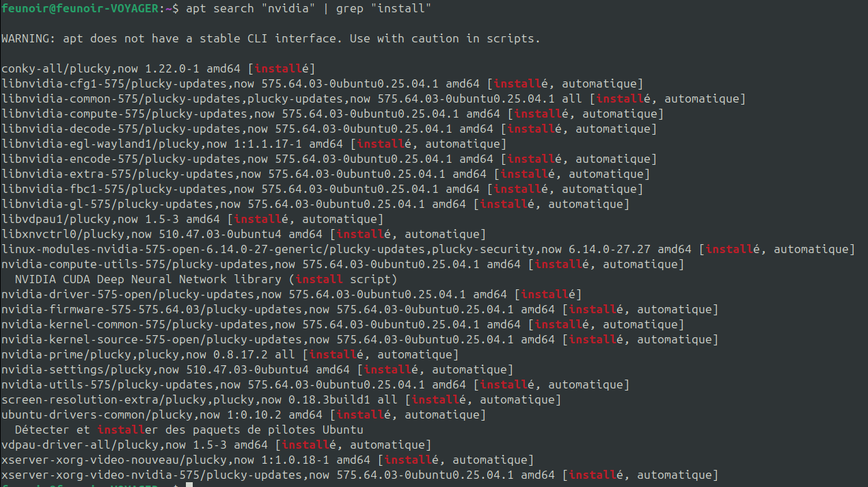Screen dimensions: 868x487
Task: Select the libnvidia-compute-575 line
Action: coord(332,114)
